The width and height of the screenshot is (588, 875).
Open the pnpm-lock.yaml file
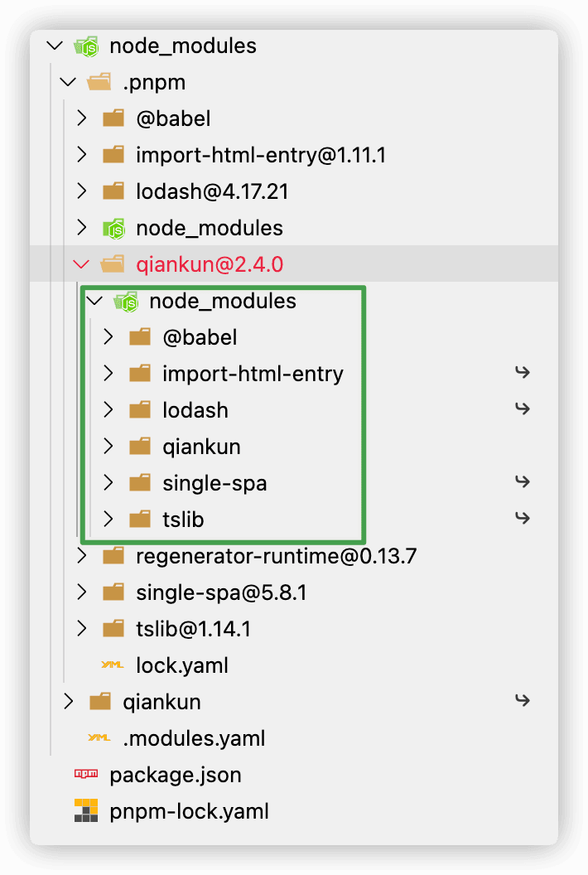[189, 811]
